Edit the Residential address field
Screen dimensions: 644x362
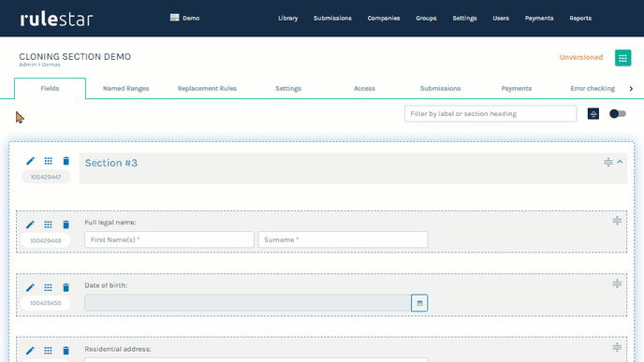30,351
